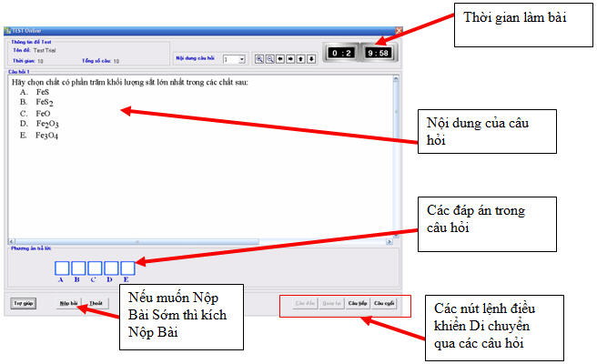Image resolution: width=597 pixels, height=364 pixels.
Task: Choose answer box D
Action: (x=111, y=268)
